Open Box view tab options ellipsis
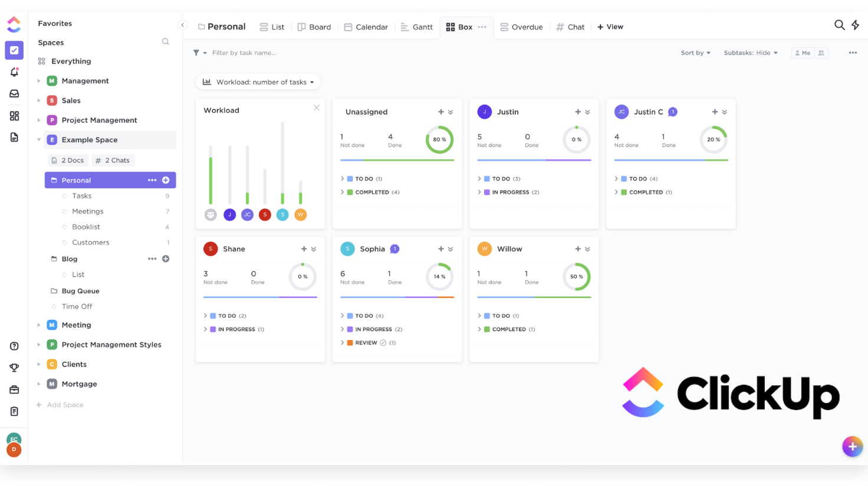Screen dimensions: 868x491 pos(482,27)
